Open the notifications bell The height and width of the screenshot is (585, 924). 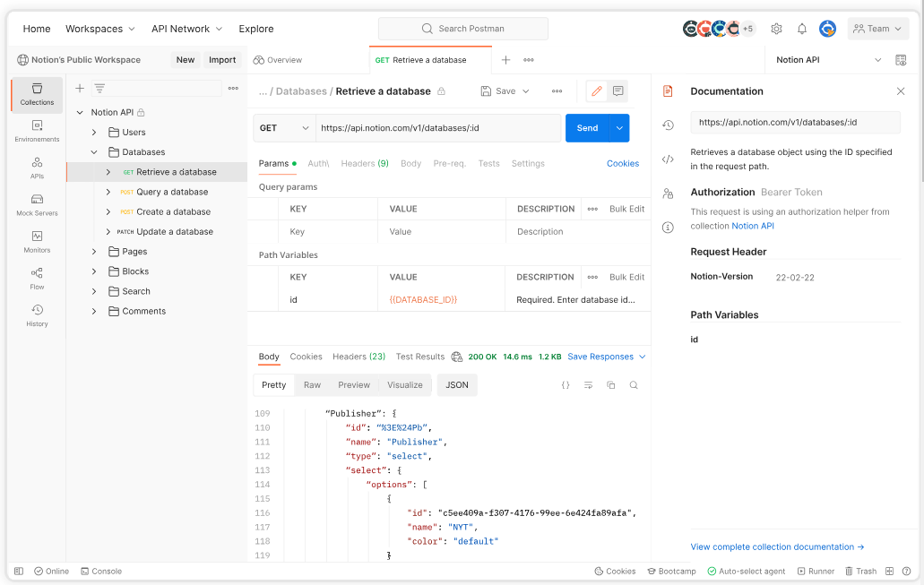point(801,29)
